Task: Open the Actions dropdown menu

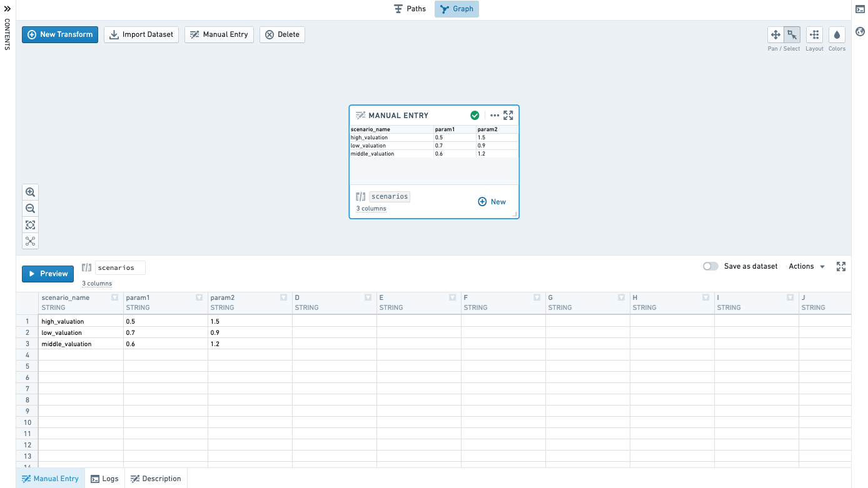Action: [x=807, y=266]
